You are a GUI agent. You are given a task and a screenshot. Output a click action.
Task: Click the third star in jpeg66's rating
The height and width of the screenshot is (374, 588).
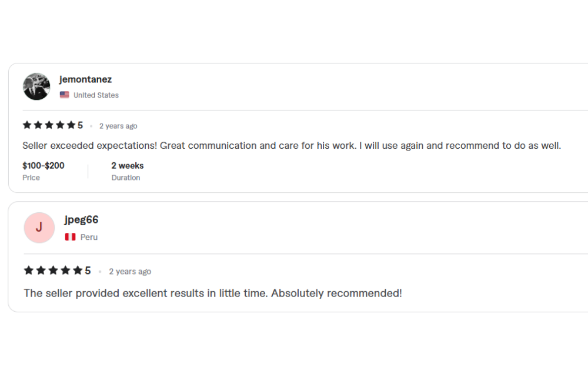click(53, 271)
